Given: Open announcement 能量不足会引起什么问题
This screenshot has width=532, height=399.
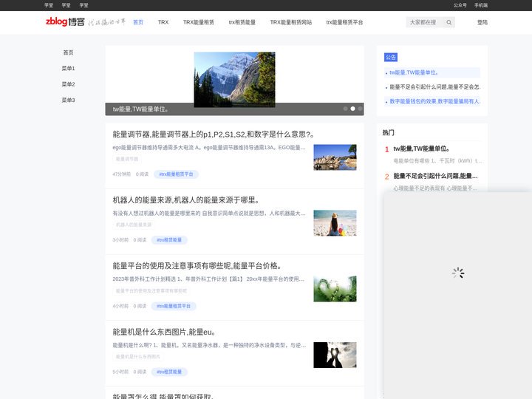Looking at the screenshot, I should [x=434, y=87].
